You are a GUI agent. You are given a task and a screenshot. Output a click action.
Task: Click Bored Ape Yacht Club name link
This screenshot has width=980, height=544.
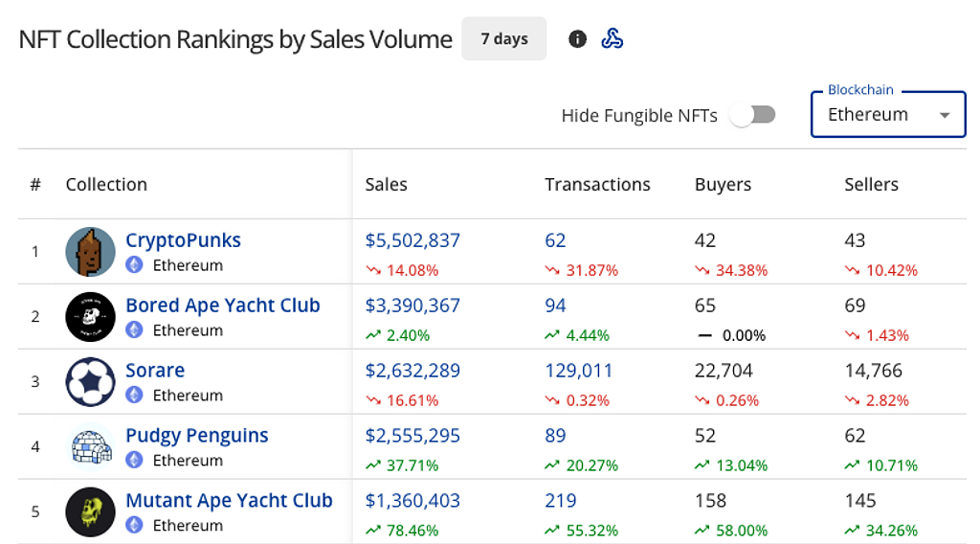tap(222, 306)
